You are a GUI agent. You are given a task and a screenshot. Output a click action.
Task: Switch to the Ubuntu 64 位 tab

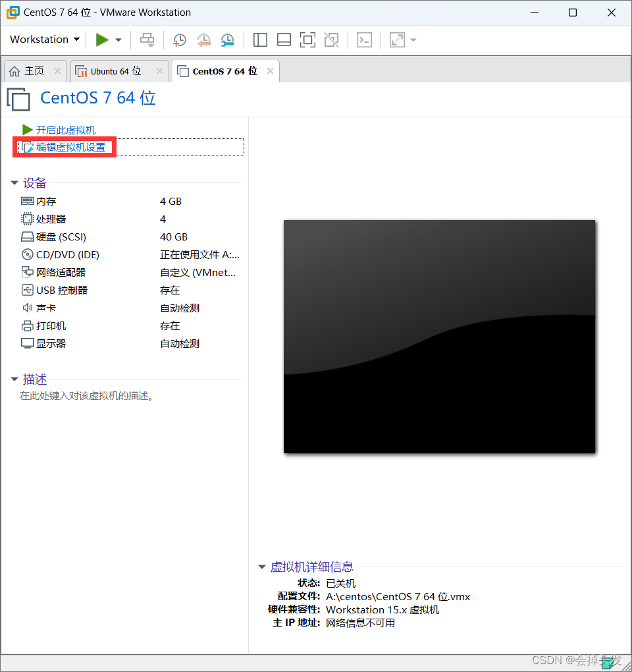[118, 70]
